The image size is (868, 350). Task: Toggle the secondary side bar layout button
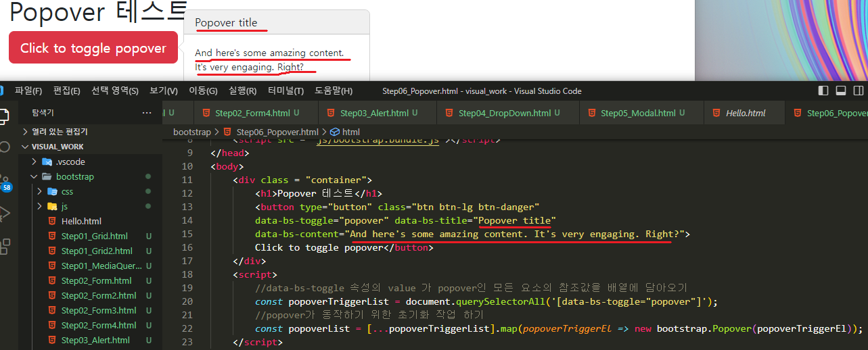pos(859,91)
